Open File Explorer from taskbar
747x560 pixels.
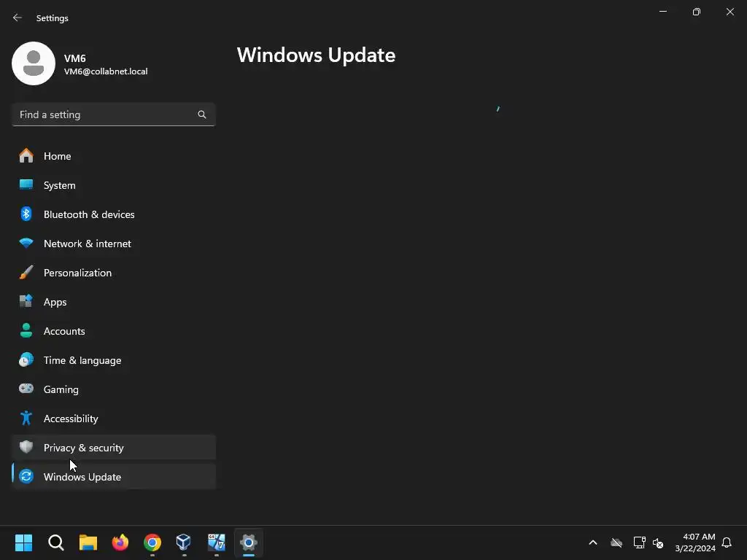coord(88,542)
